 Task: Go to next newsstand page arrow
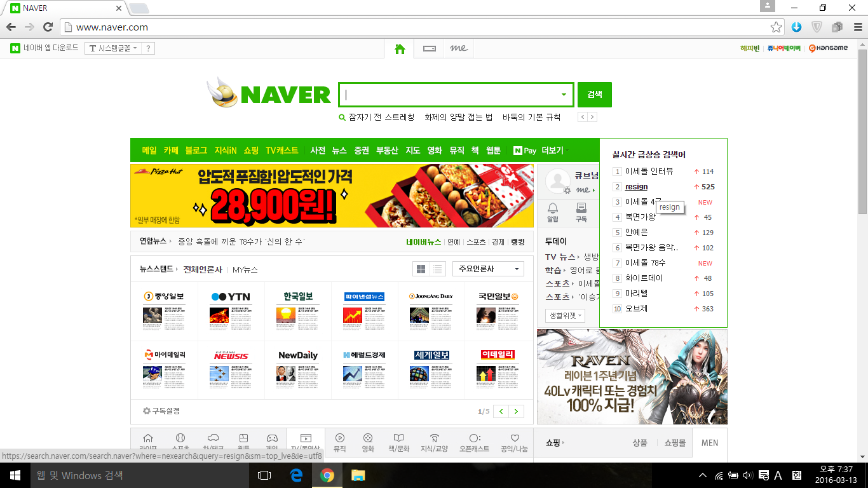click(x=517, y=411)
